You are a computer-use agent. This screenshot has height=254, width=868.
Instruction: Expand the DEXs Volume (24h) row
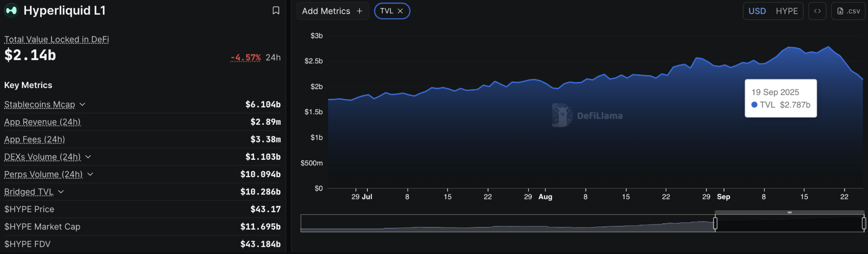[x=88, y=157]
